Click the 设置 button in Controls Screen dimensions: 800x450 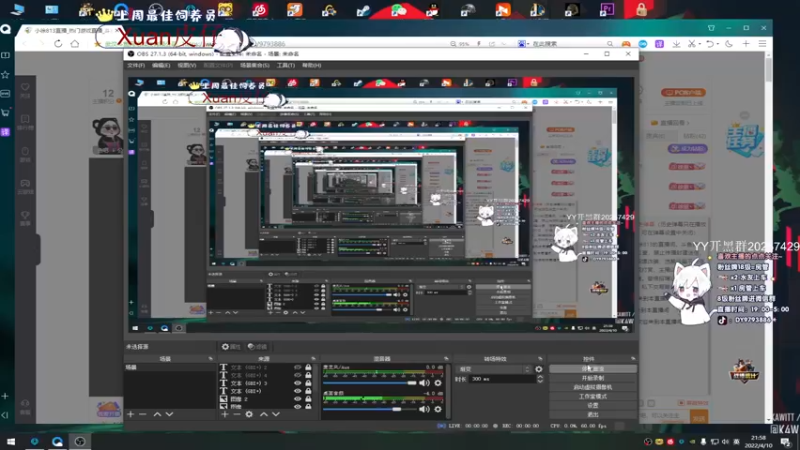click(593, 406)
